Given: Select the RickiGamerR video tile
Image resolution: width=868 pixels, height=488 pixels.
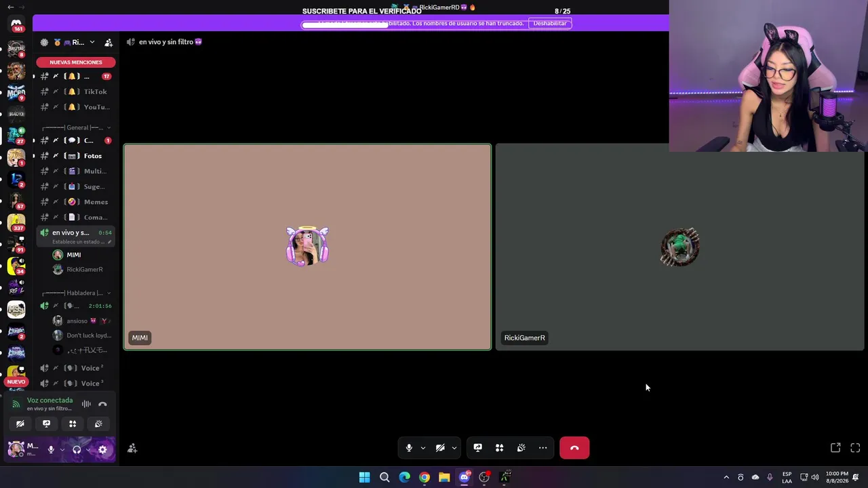Looking at the screenshot, I should point(680,247).
